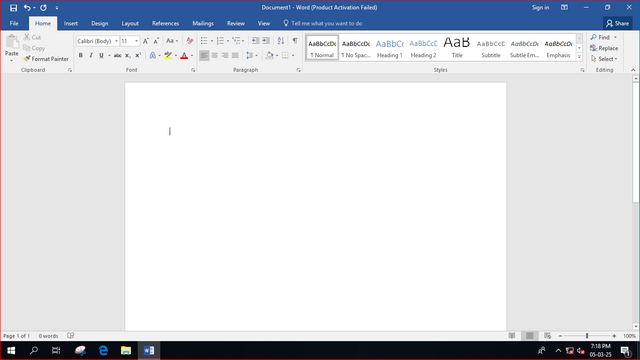Click the zoom slider handle
The height and width of the screenshot is (360, 640).
[587, 336]
